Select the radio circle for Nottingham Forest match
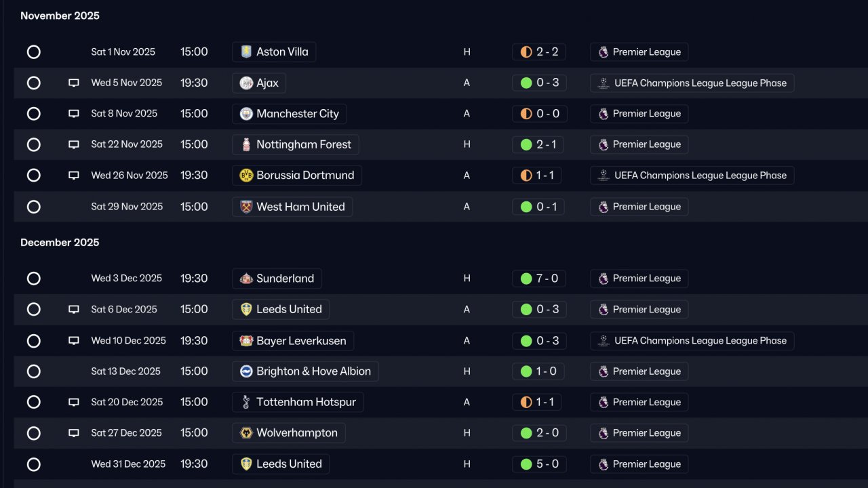Screen dimensions: 868x488 pos(34,145)
